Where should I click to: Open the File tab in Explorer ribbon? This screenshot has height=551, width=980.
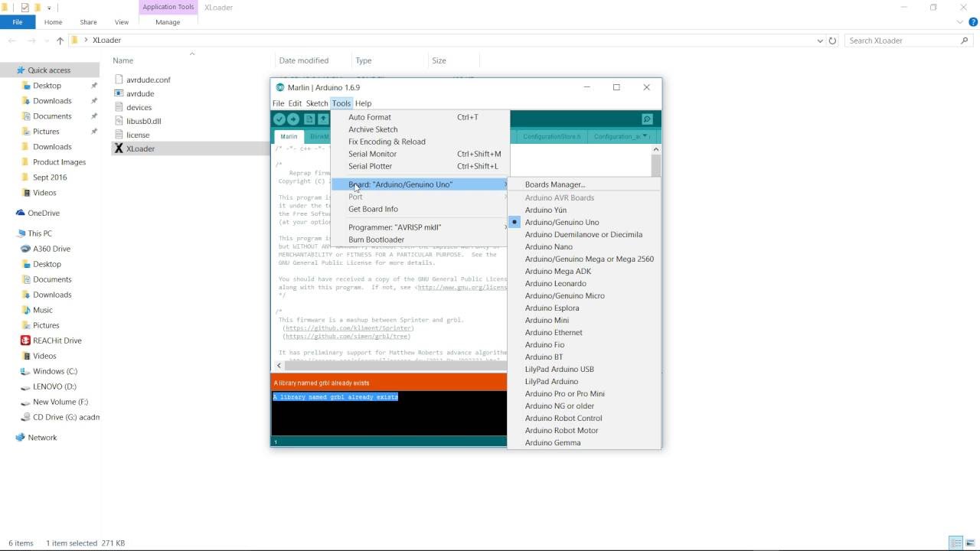[17, 22]
